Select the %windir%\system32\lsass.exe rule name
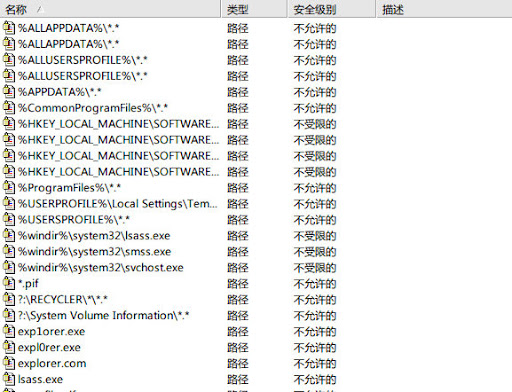Viewport: 512px width, 392px height. pos(94,236)
